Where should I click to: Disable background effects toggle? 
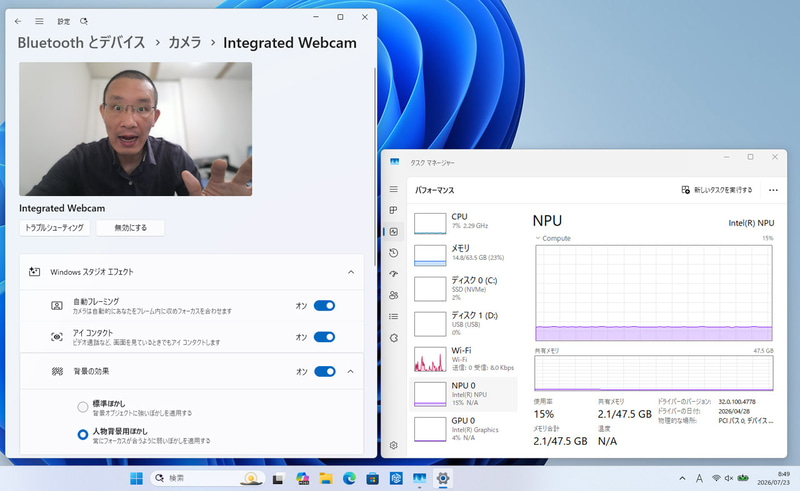[x=324, y=371]
